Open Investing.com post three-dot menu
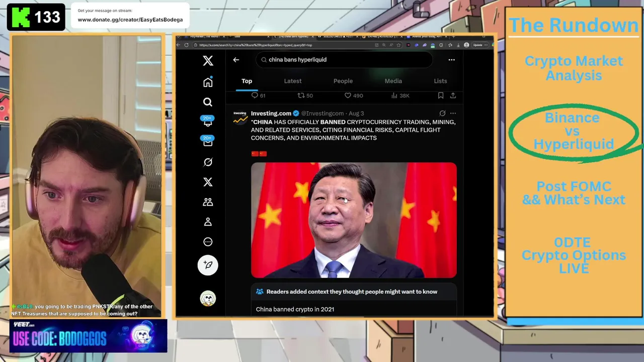Screen dimensions: 644x362 (453, 114)
